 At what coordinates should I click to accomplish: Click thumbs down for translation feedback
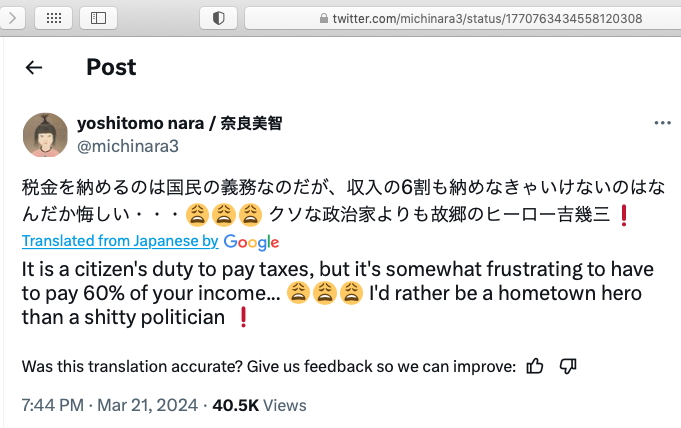(568, 366)
